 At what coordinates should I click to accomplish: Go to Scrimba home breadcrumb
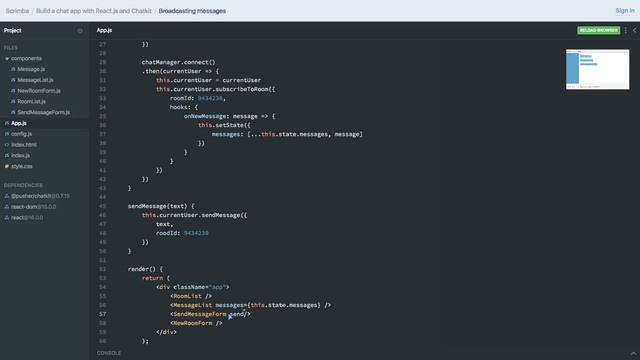pos(17,11)
